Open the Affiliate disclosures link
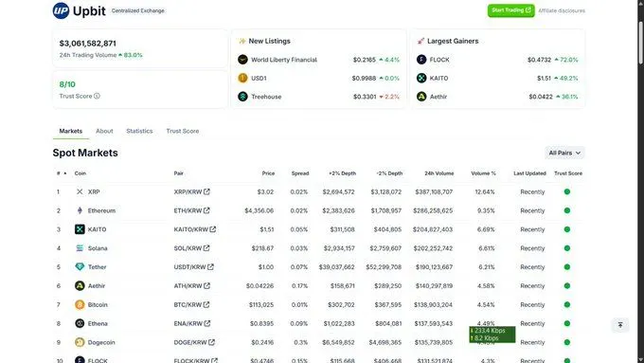644x363 pixels. click(562, 10)
